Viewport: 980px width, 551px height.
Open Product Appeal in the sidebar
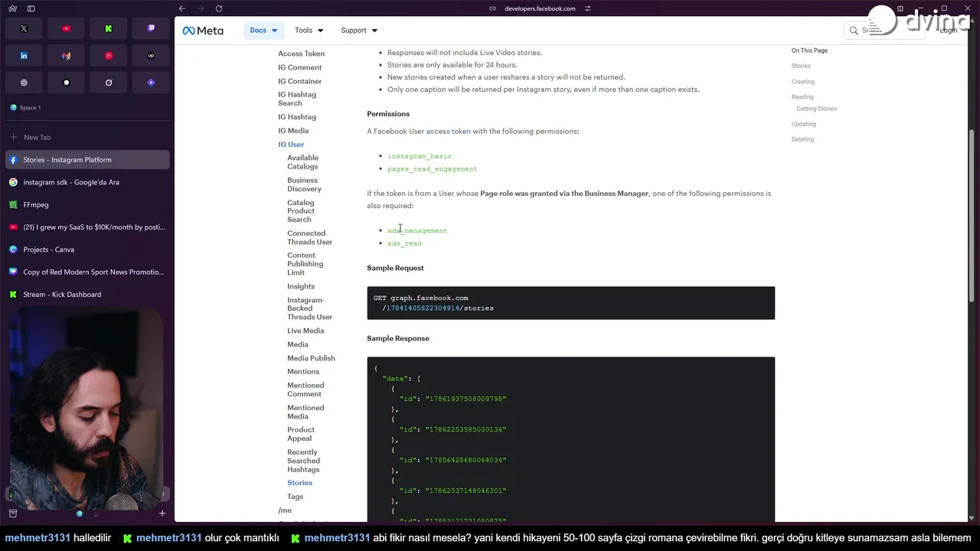tap(301, 434)
